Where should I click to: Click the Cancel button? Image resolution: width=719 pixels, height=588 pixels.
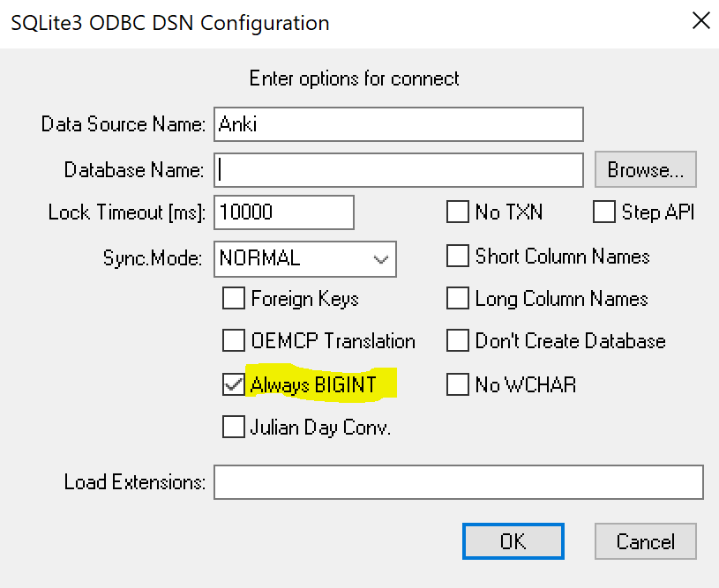(646, 541)
